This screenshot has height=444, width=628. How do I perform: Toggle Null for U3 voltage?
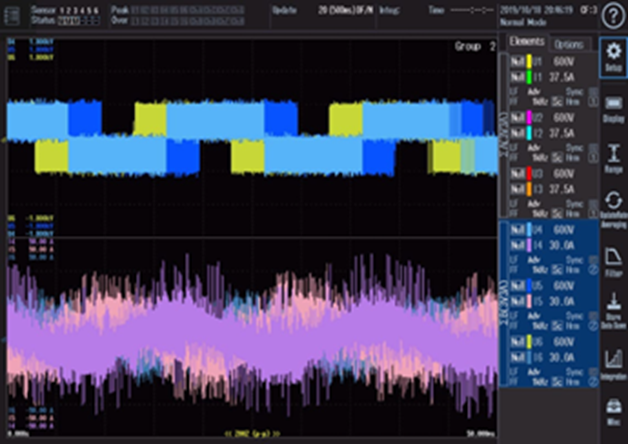(x=516, y=172)
